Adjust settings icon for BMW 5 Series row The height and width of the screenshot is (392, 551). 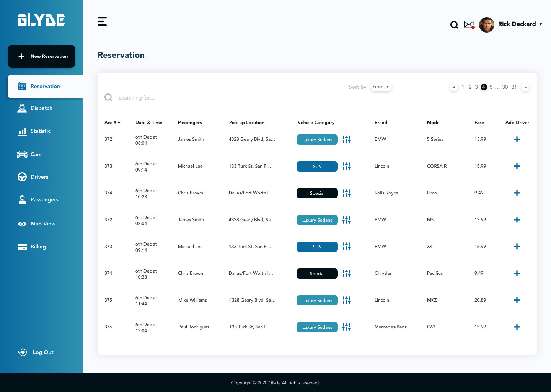pos(346,139)
